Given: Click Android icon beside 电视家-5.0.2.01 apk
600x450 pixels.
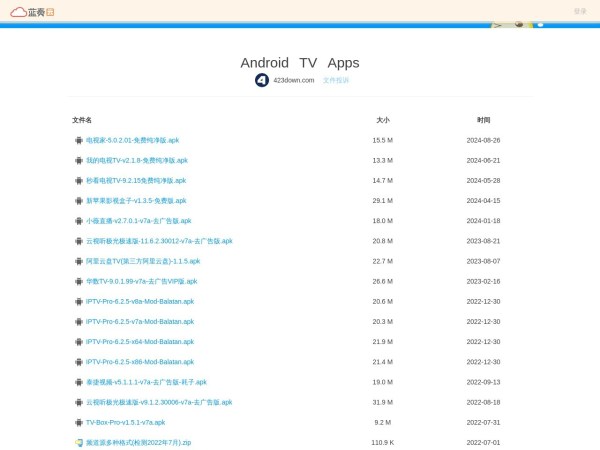Looking at the screenshot, I should [x=79, y=140].
